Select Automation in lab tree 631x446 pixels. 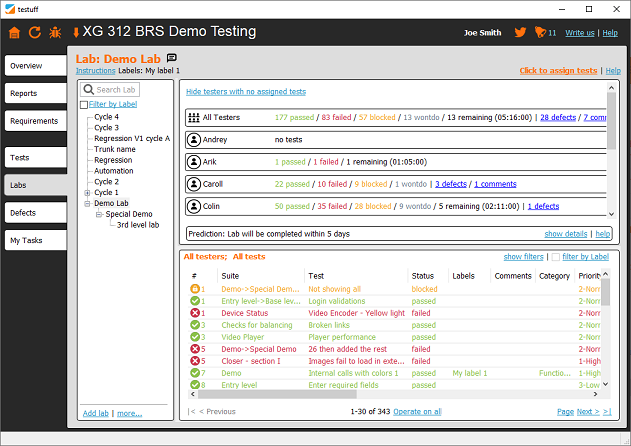pyautogui.click(x=113, y=171)
